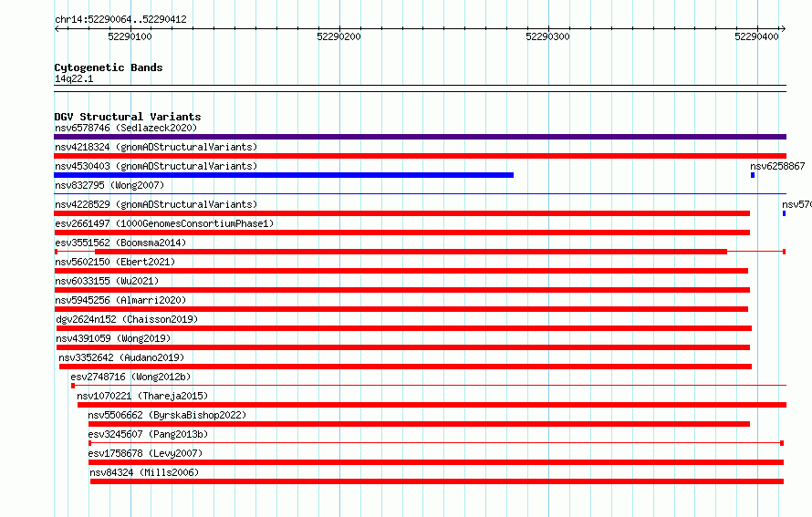Open esv2661497 (1000GenomesConsortiumPhase1) label
Screen dimensions: 812x517
(x=164, y=223)
